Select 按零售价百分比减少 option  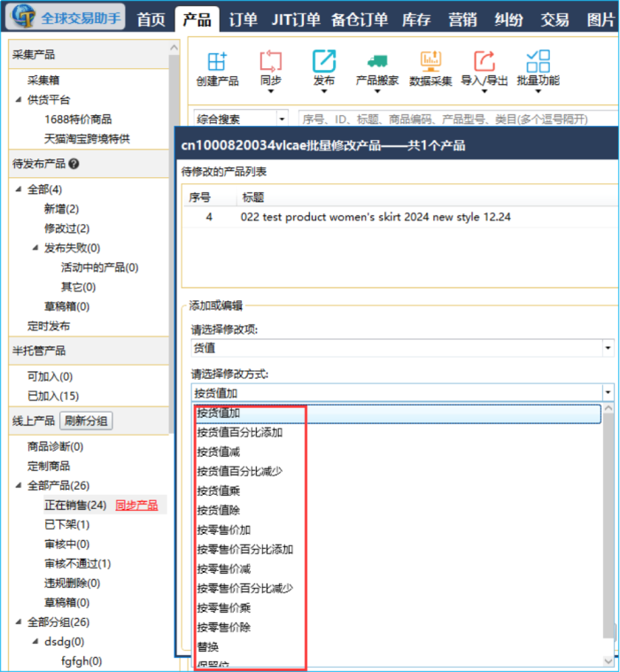pos(397,589)
